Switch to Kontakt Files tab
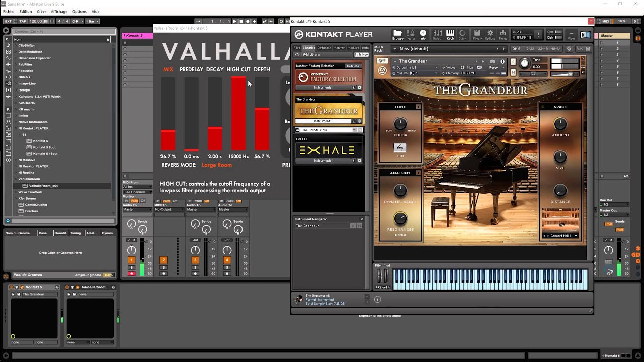Screen dimensions: 644x362 (x=297, y=48)
